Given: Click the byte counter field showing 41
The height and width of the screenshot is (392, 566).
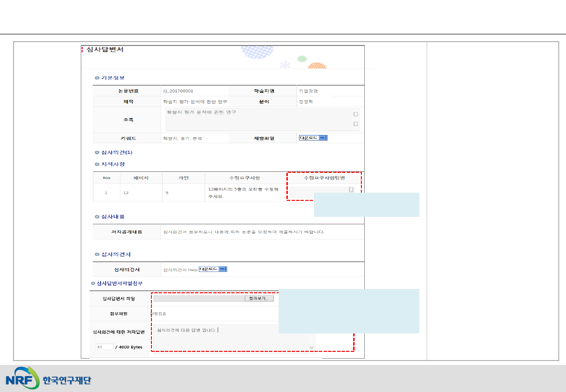Looking at the screenshot, I should (104, 347).
